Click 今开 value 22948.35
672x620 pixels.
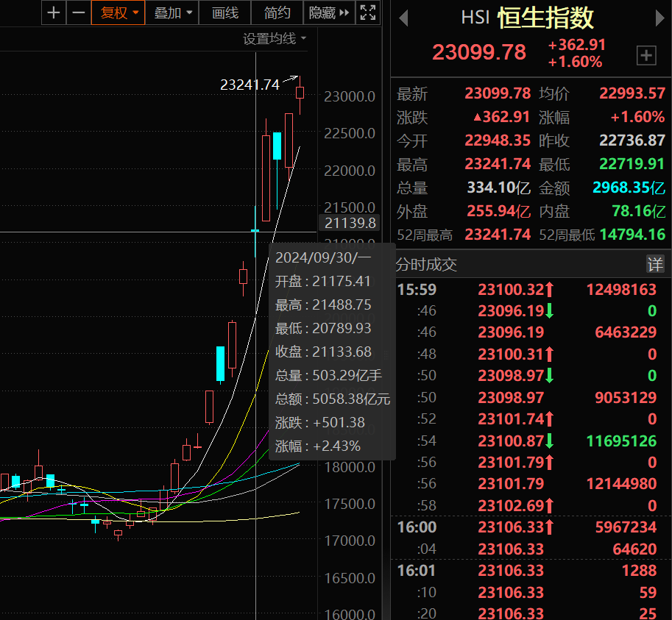click(x=498, y=140)
